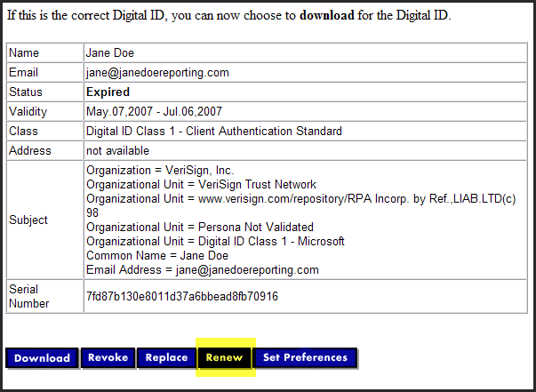Viewport: 536px width, 392px height.
Task: Click the name value Jane Doe in the Name row
Action: tap(110, 53)
